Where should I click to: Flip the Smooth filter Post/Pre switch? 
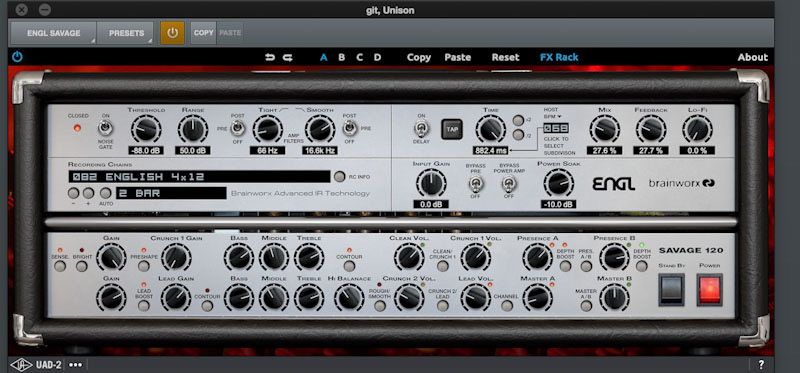coord(349,128)
